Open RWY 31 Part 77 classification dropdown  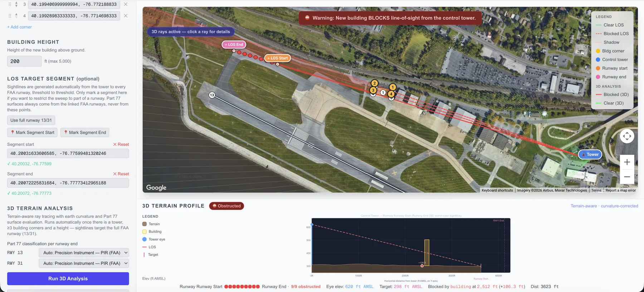coord(84,263)
